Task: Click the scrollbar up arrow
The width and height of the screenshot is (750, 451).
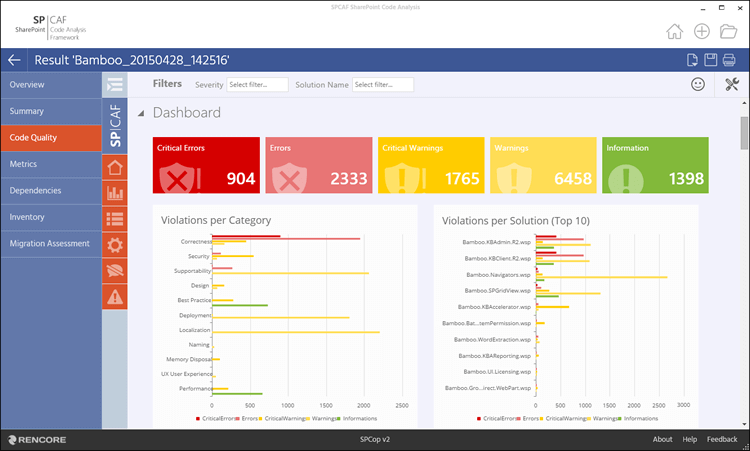Action: pos(744,103)
